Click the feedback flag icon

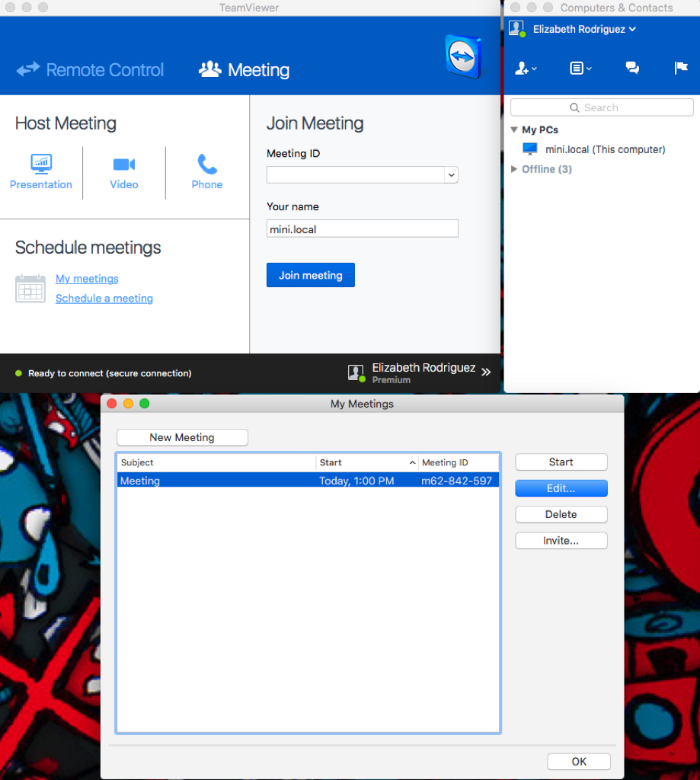(681, 68)
